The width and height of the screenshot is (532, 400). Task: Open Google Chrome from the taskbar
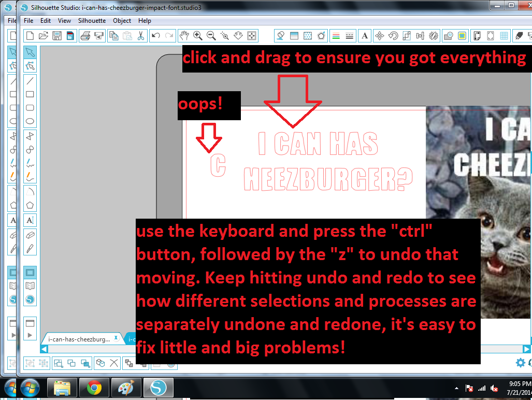(x=94, y=388)
